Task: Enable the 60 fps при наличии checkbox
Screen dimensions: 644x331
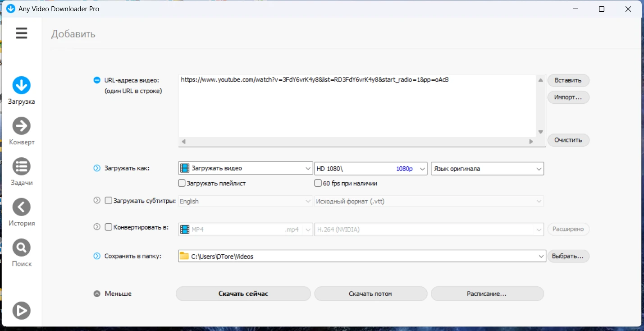Action: tap(318, 183)
